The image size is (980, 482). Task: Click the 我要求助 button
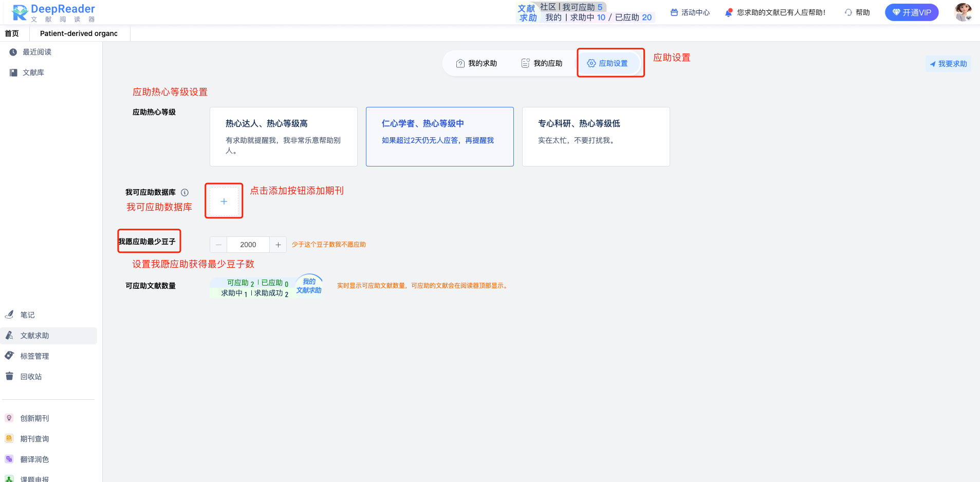click(x=948, y=64)
